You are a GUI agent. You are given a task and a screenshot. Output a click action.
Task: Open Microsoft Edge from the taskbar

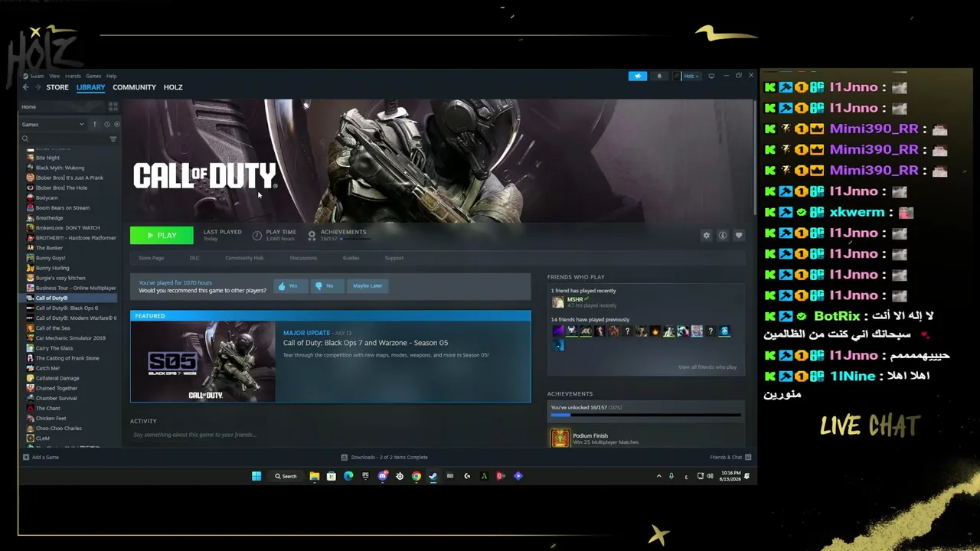[x=348, y=476]
